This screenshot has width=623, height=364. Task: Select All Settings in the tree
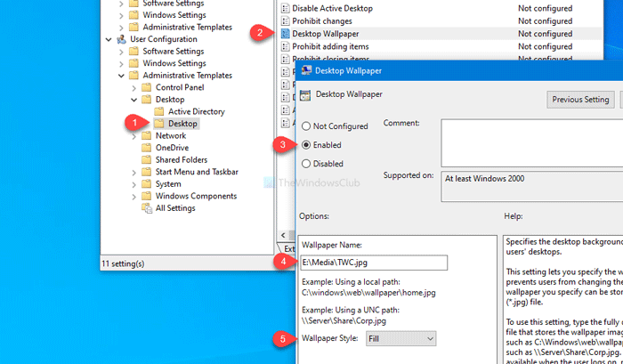click(175, 208)
